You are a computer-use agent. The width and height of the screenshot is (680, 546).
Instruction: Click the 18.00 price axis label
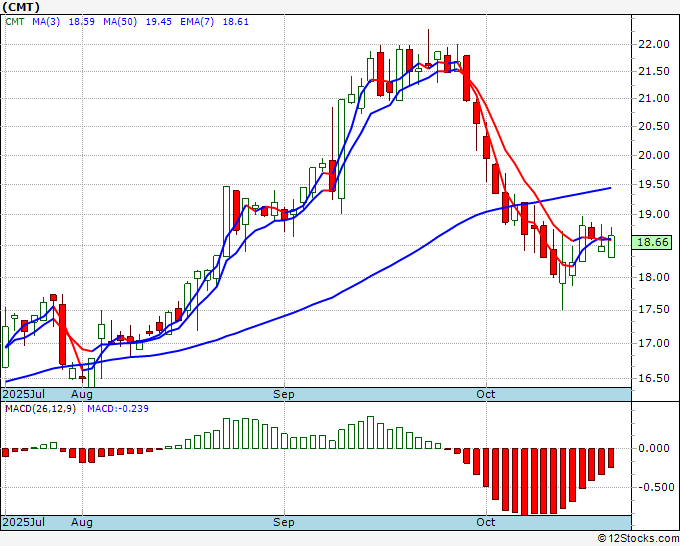point(654,277)
